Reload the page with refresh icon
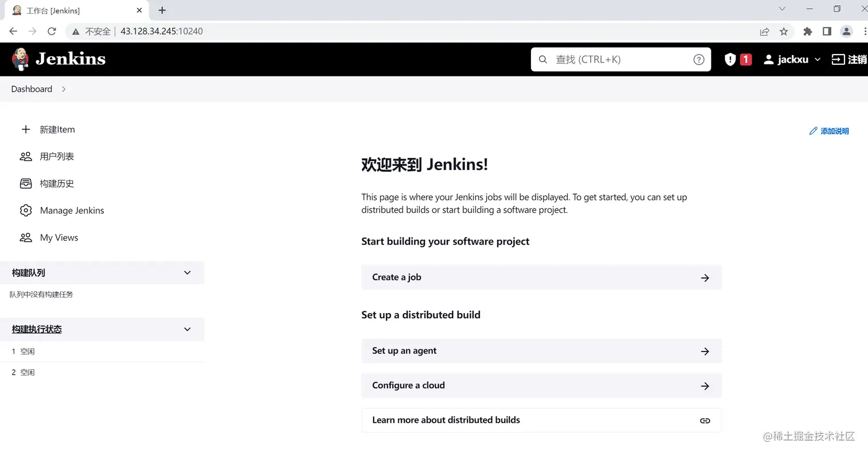Viewport: 868px width, 455px height. 52,32
